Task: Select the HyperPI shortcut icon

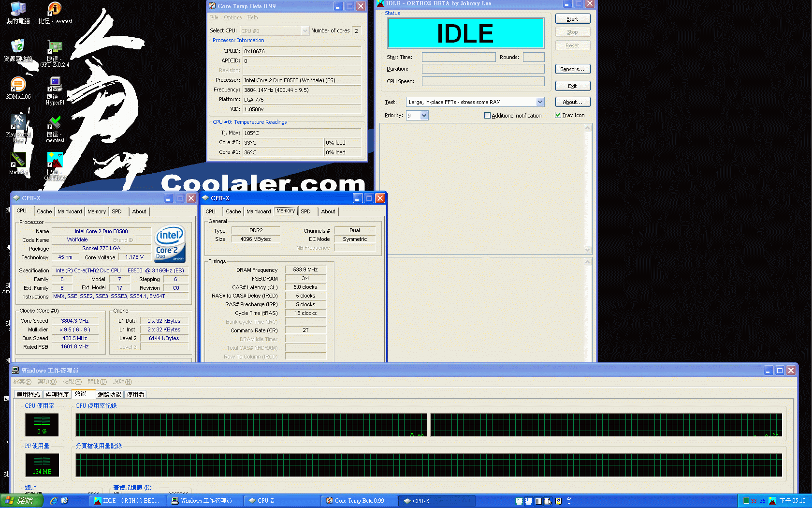Action: pyautogui.click(x=55, y=84)
